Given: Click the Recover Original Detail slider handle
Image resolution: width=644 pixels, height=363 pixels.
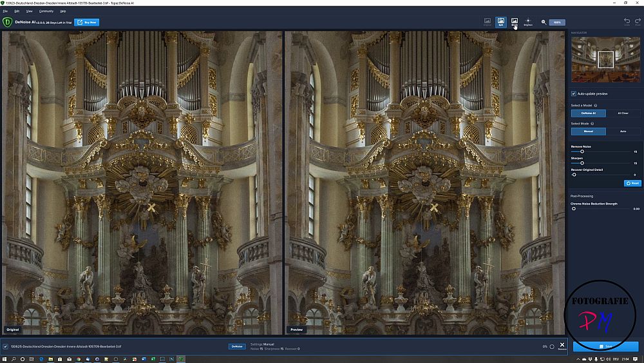Looking at the screenshot, I should tap(574, 175).
